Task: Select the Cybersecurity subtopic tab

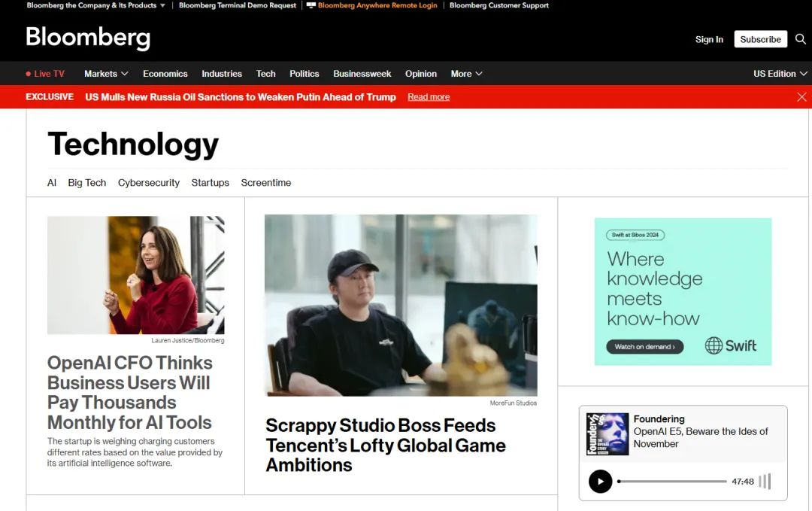Action: click(149, 183)
